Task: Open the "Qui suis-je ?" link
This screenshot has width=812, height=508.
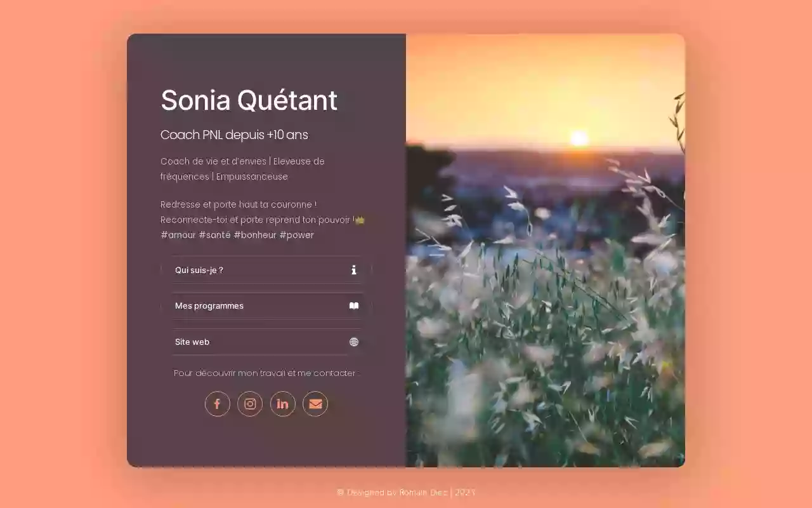Action: point(266,270)
